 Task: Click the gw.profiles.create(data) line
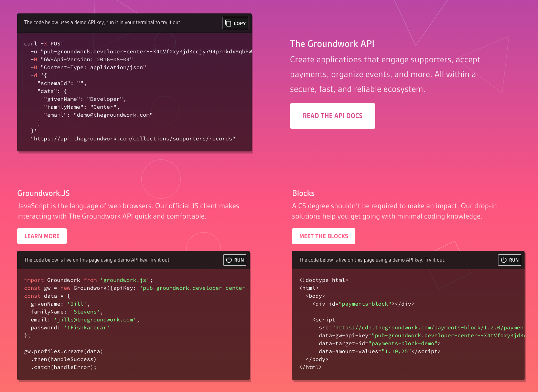(x=64, y=351)
